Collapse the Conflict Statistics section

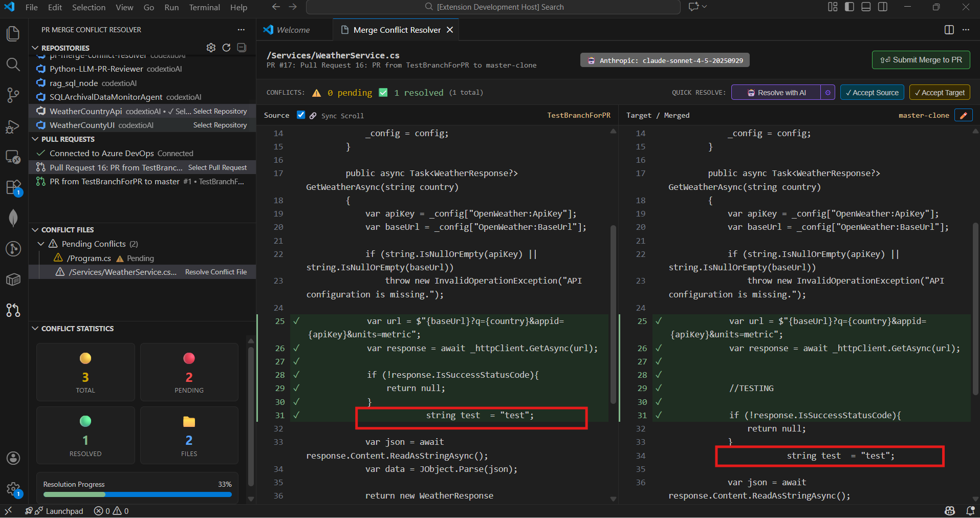click(x=35, y=329)
